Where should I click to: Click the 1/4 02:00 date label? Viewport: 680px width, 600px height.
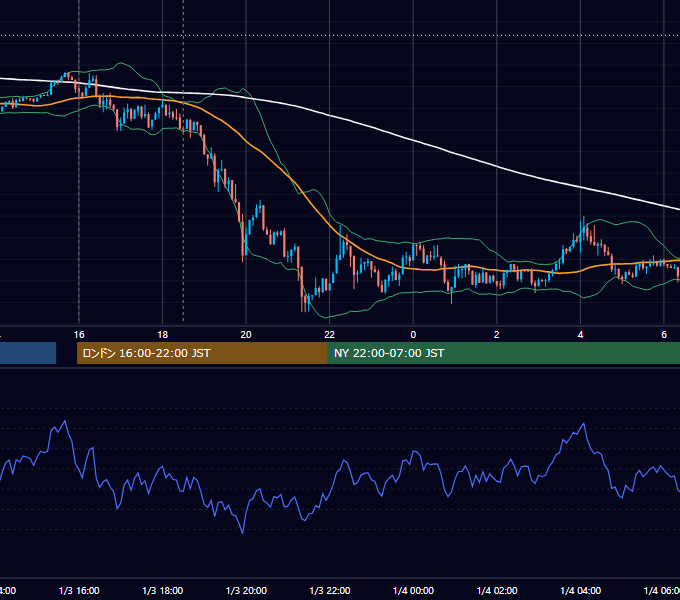(x=497, y=590)
